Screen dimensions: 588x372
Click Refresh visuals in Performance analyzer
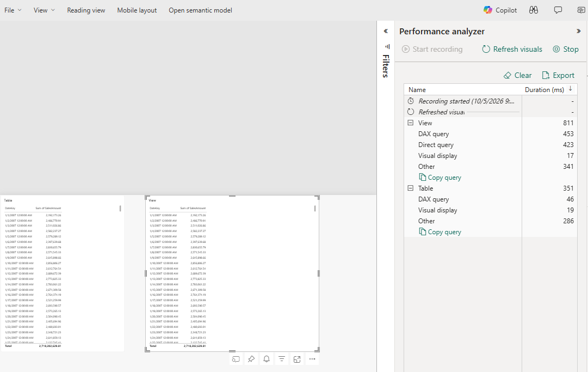[x=512, y=49]
